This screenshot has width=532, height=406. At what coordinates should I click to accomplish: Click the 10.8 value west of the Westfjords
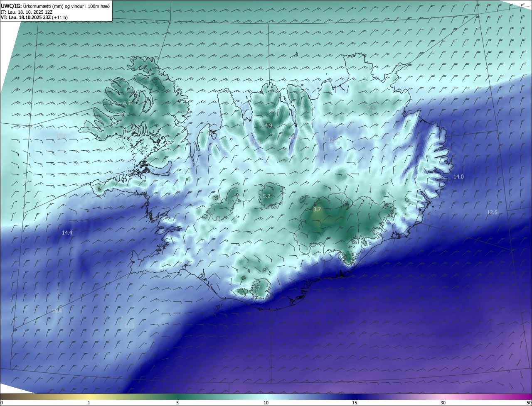pos(61,136)
